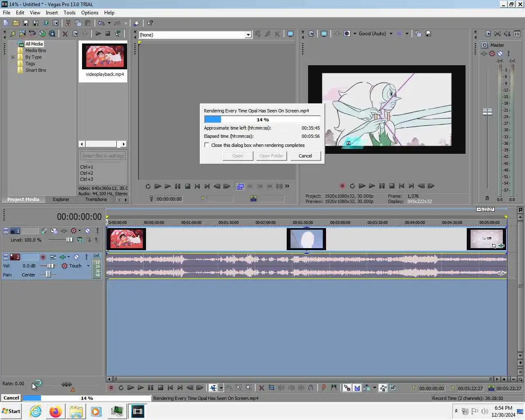Toggle mute on video track 1
This screenshot has width=525, height=420.
[x=87, y=231]
